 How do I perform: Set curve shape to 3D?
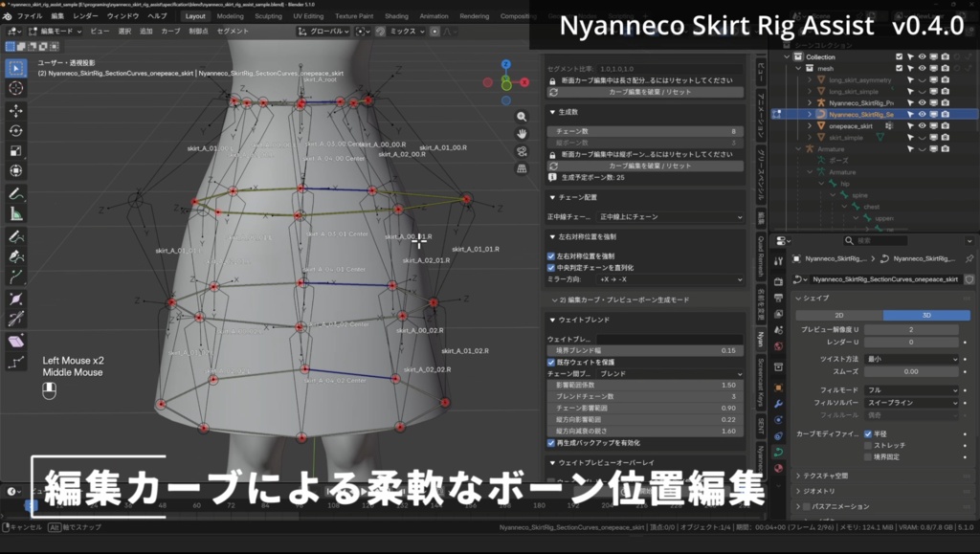(926, 316)
